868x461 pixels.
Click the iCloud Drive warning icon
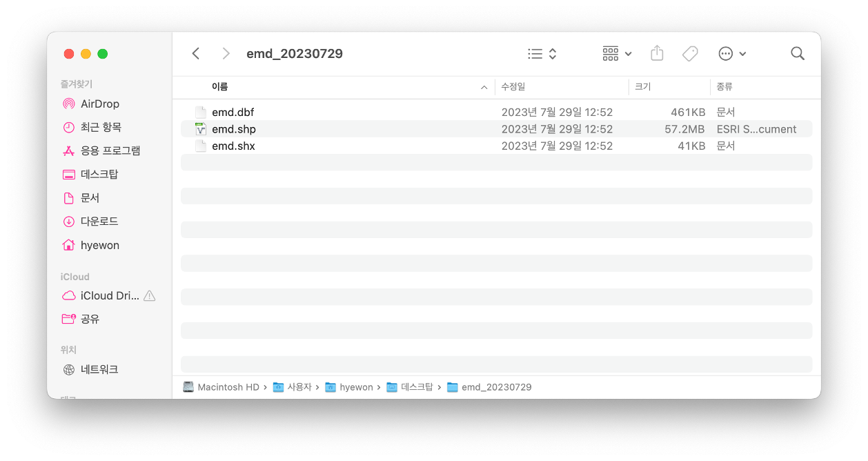[150, 295]
